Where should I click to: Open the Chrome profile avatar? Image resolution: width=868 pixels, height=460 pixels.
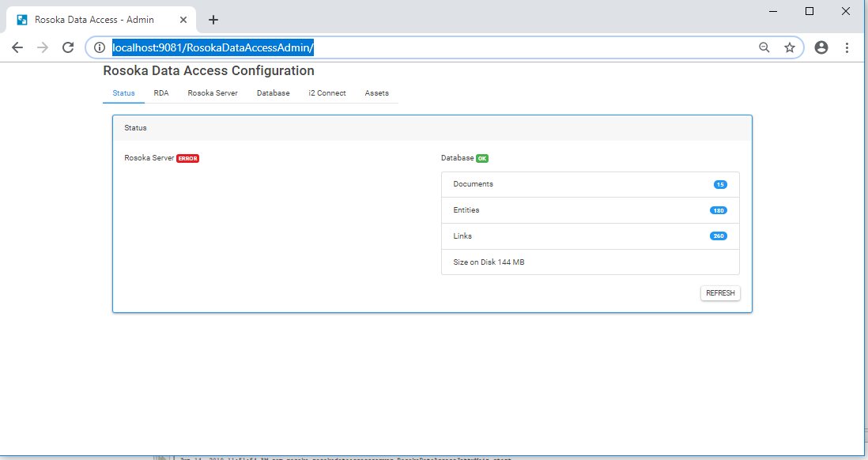821,47
